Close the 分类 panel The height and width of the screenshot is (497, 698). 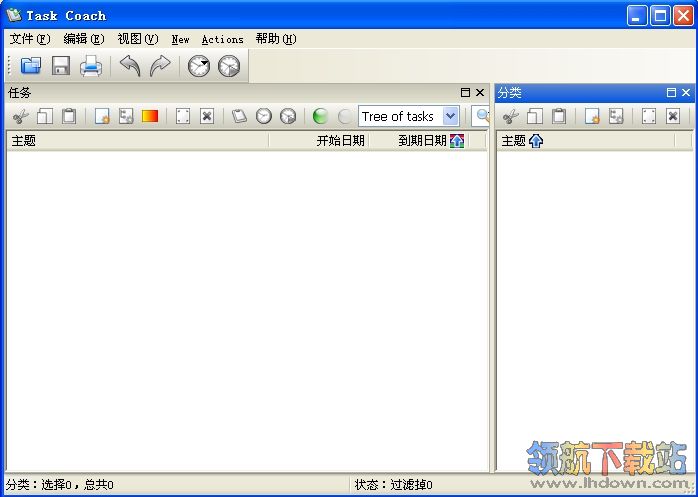click(686, 93)
